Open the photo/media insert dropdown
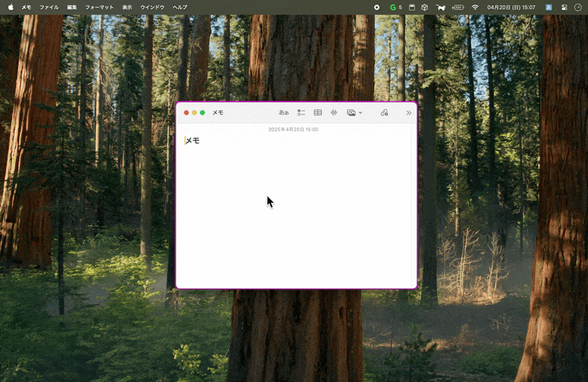 point(354,112)
